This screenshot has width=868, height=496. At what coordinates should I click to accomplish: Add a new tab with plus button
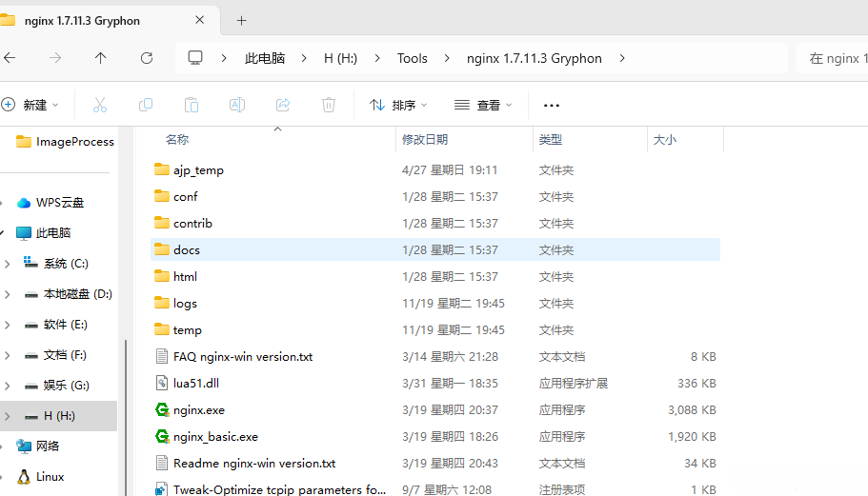coord(241,20)
